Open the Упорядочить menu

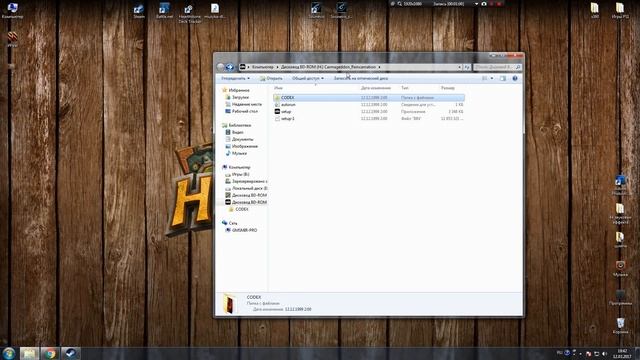pos(236,78)
